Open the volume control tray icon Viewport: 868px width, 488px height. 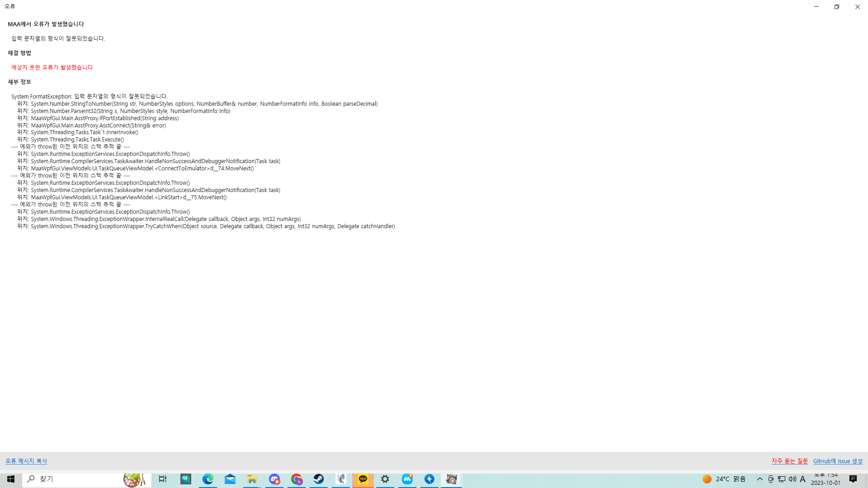(793, 479)
